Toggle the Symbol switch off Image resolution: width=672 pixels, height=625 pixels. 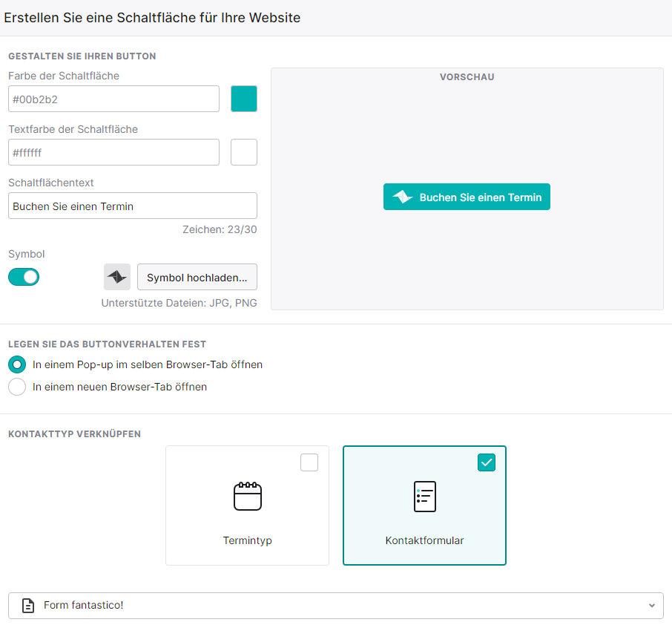coord(24,277)
